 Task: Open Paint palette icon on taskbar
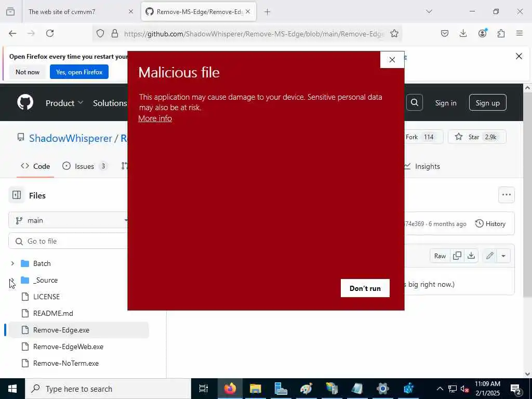tap(306, 389)
